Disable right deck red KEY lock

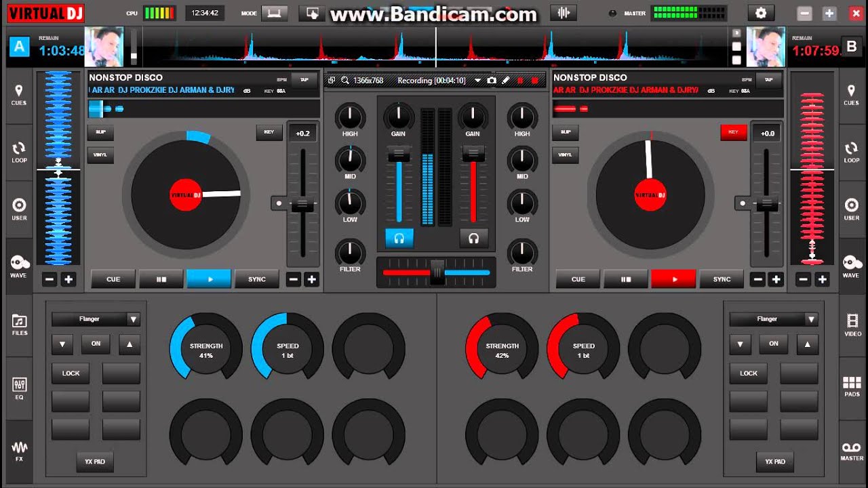pos(733,132)
